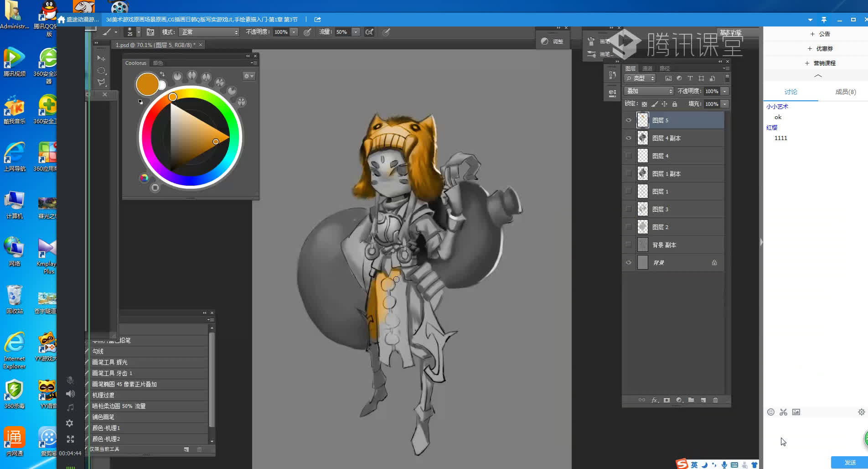The image size is (868, 469).
Task: Lock transparent pixels of layer
Action: [644, 104]
